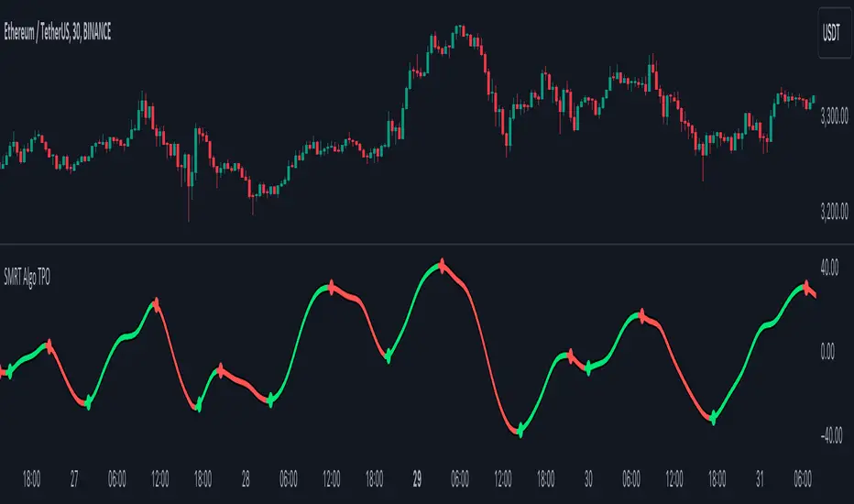The image size is (854, 504).
Task: Click the leftmost green marker on the oscillator
Action: pos(9,371)
